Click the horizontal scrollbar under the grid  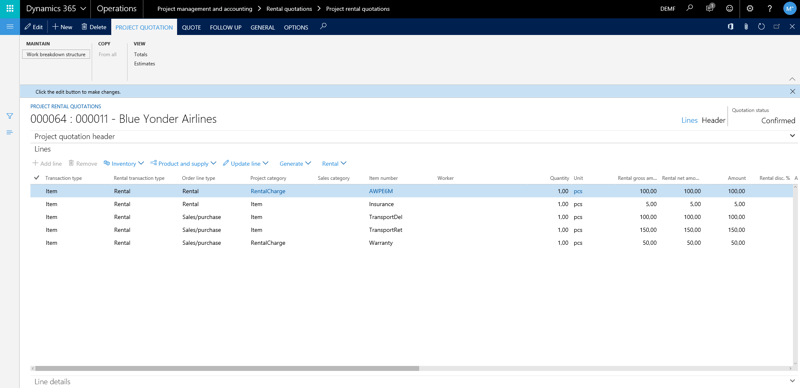(227, 368)
